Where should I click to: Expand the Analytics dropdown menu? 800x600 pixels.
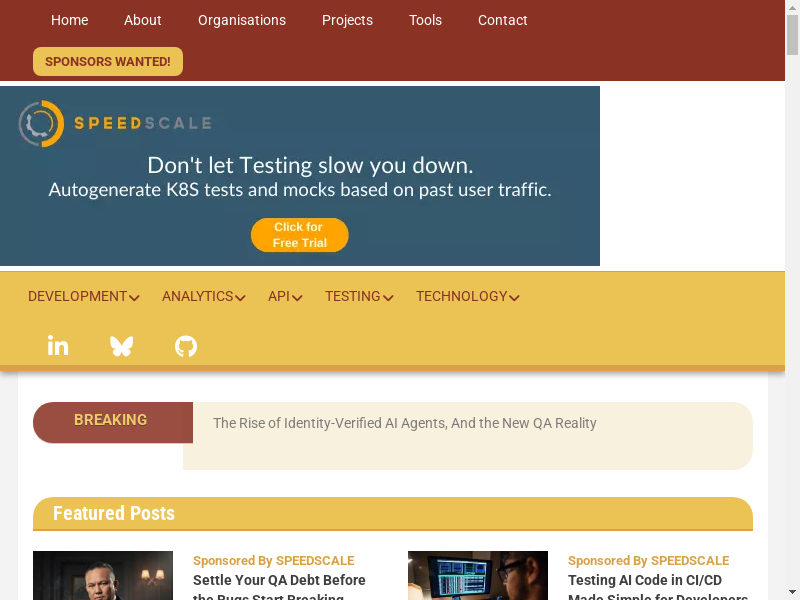(x=203, y=297)
